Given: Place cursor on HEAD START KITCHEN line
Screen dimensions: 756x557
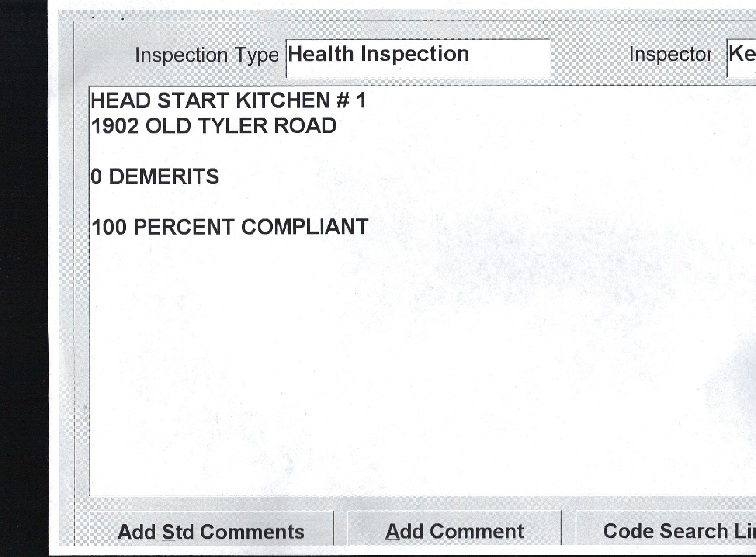Looking at the screenshot, I should pos(228,100).
